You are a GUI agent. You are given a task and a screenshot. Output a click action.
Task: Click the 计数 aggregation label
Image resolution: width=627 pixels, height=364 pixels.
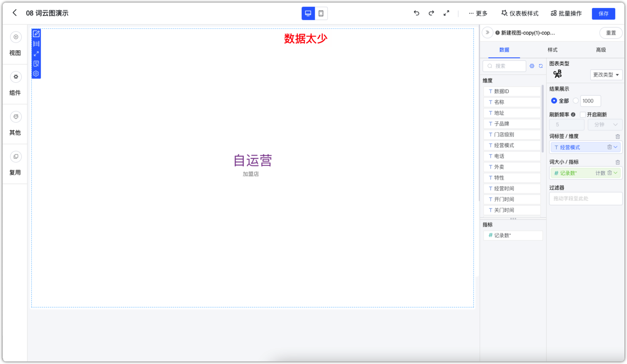600,173
